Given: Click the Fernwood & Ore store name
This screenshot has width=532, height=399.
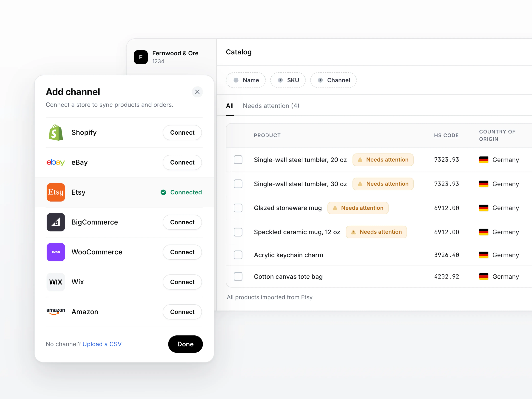Looking at the screenshot, I should [x=175, y=53].
